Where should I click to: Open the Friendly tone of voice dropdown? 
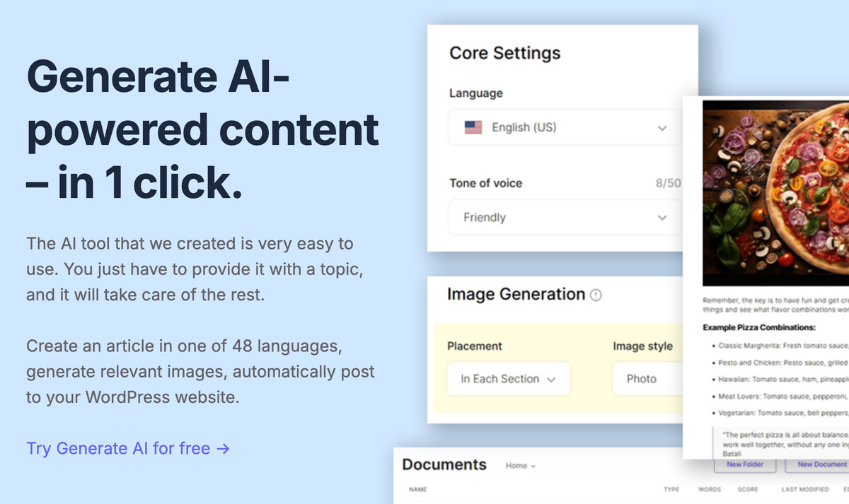[565, 218]
